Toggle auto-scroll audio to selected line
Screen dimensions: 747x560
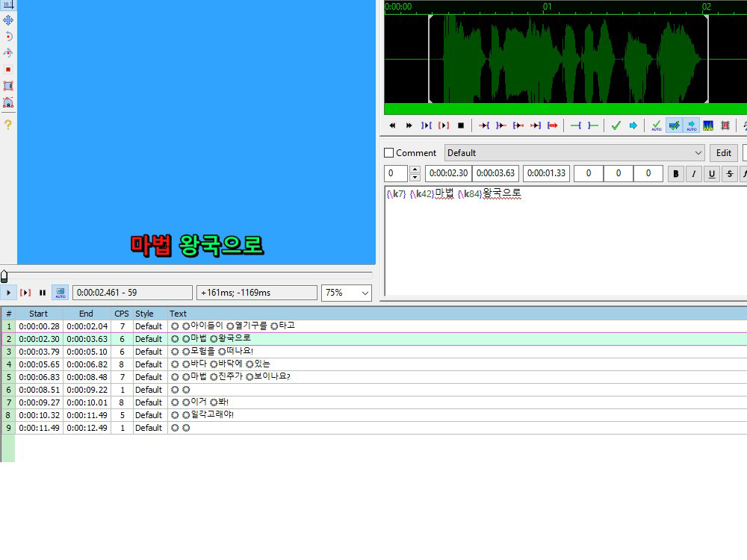[691, 125]
